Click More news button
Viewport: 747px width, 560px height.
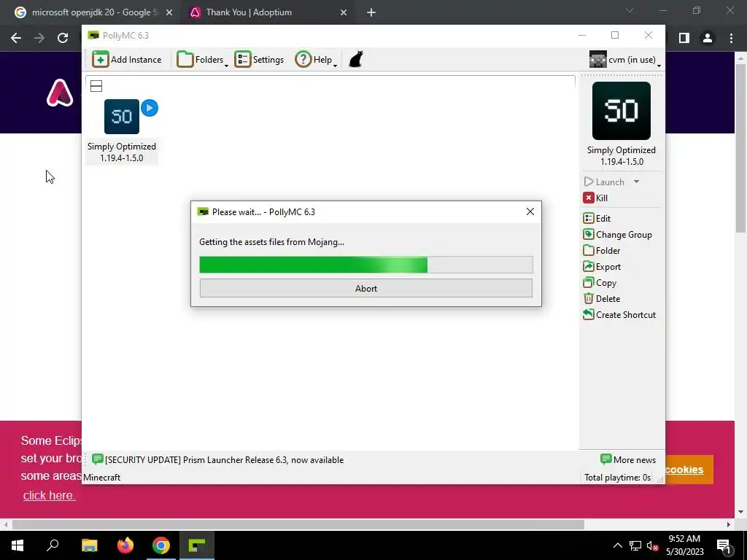pos(628,460)
